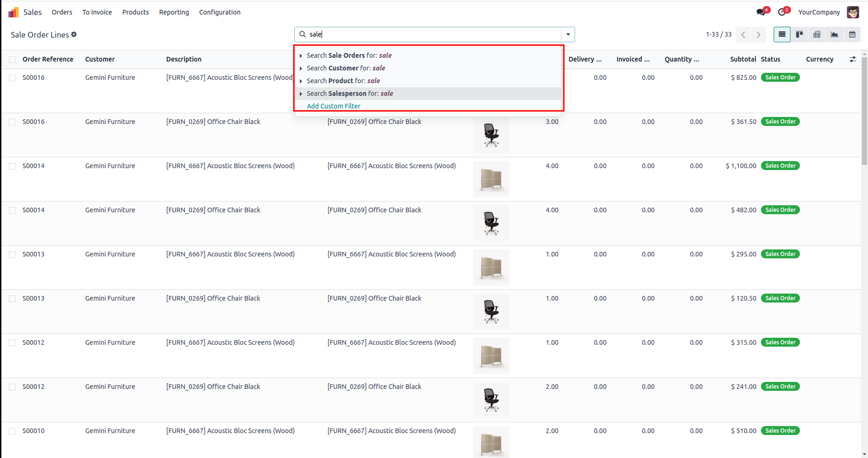Toggle the search options dropdown arrow
Screen dimensions: 868x458
[x=568, y=34]
